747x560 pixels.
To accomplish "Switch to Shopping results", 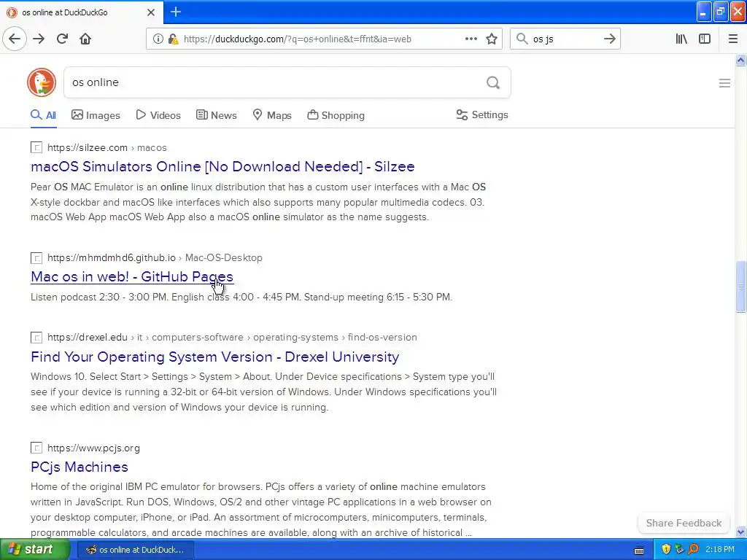I will click(x=336, y=115).
